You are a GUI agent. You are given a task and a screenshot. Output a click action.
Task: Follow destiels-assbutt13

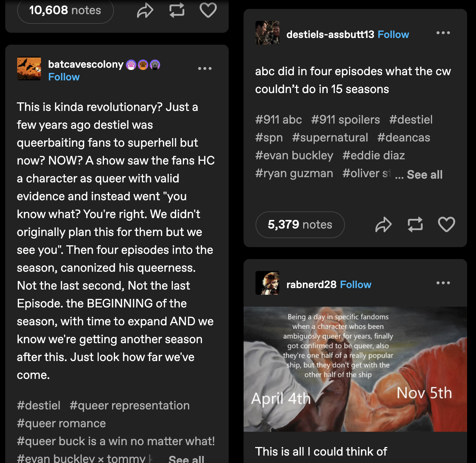point(393,35)
